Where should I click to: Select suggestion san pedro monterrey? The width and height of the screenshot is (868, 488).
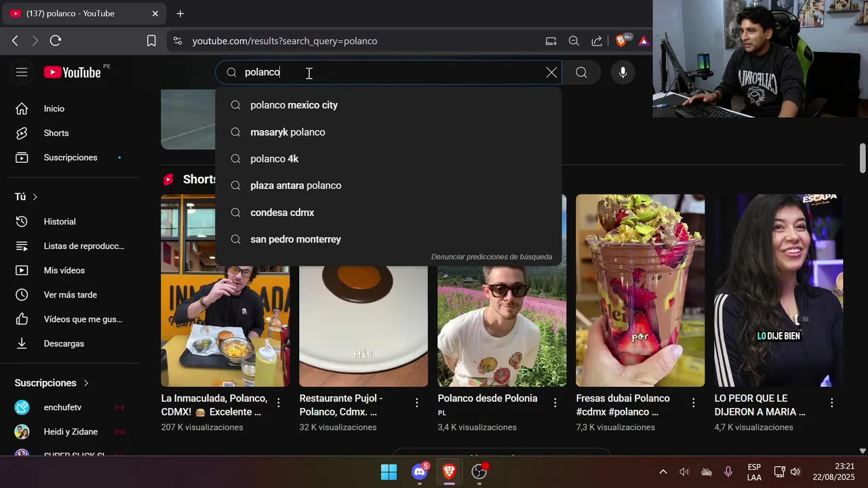[389, 239]
